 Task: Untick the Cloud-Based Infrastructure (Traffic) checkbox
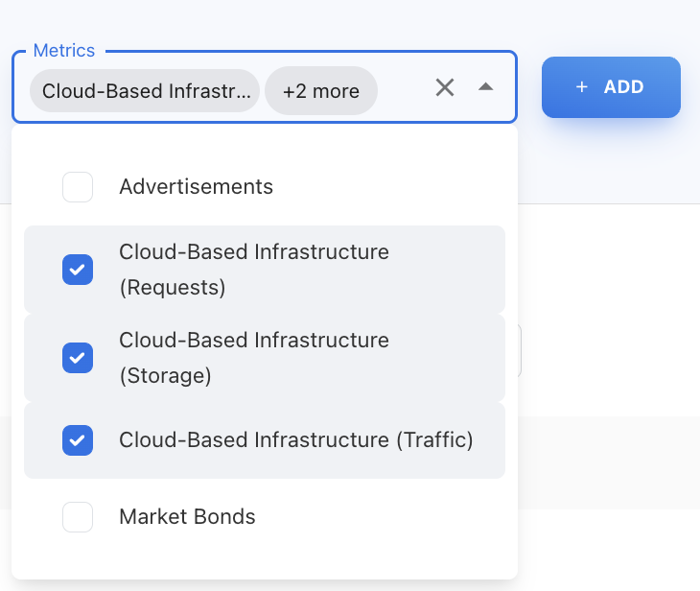[78, 440]
